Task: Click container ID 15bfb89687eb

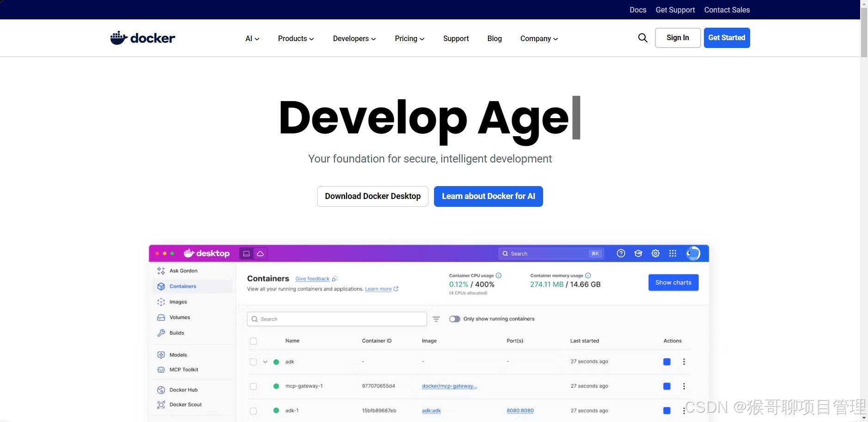Action: (x=379, y=411)
